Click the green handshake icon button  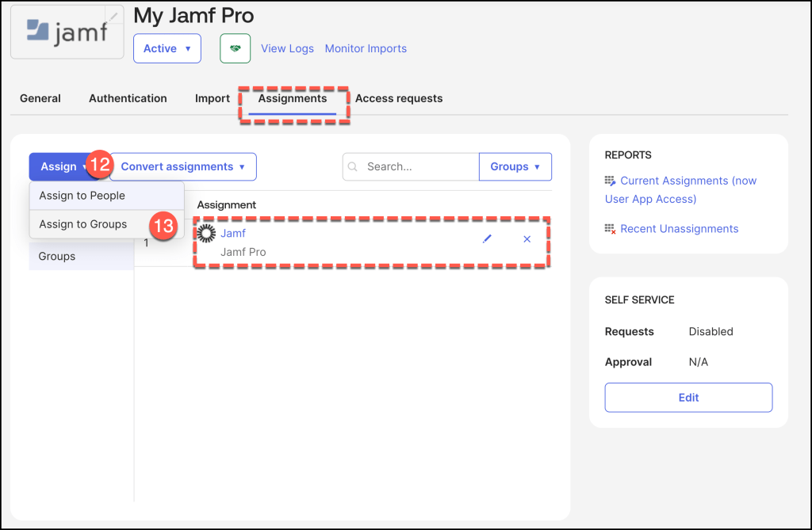pyautogui.click(x=235, y=48)
